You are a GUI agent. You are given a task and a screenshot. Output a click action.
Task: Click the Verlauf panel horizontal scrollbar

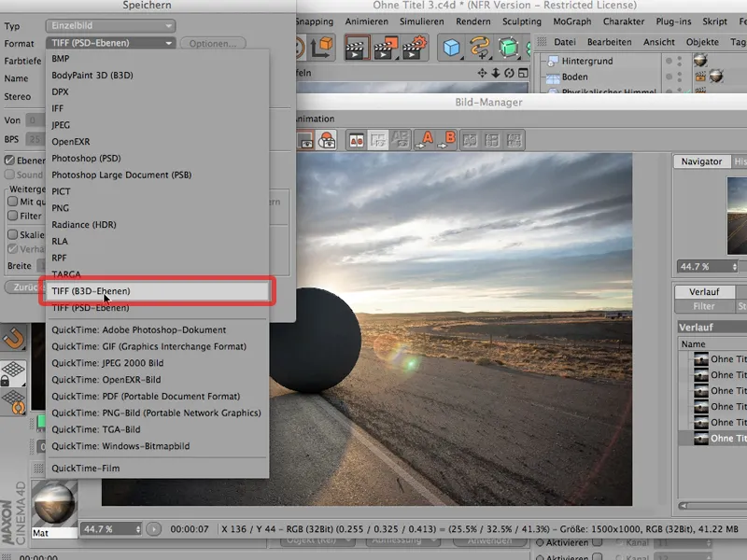point(713,506)
